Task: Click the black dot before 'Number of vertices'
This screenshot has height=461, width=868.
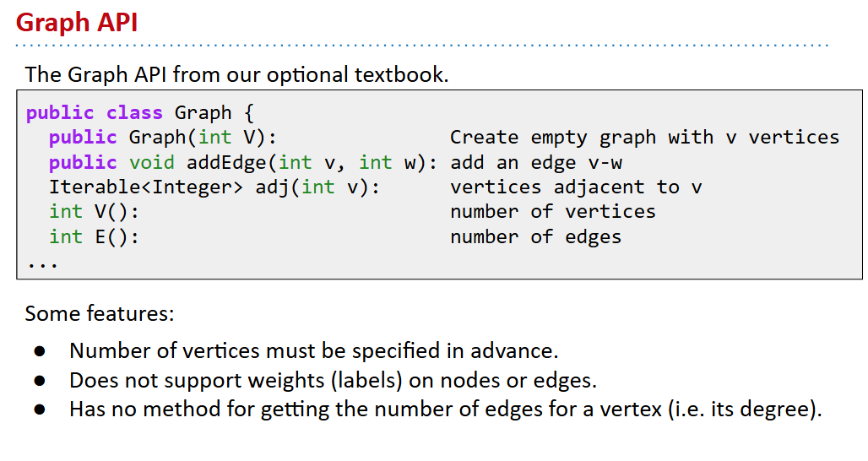Action: coord(40,351)
